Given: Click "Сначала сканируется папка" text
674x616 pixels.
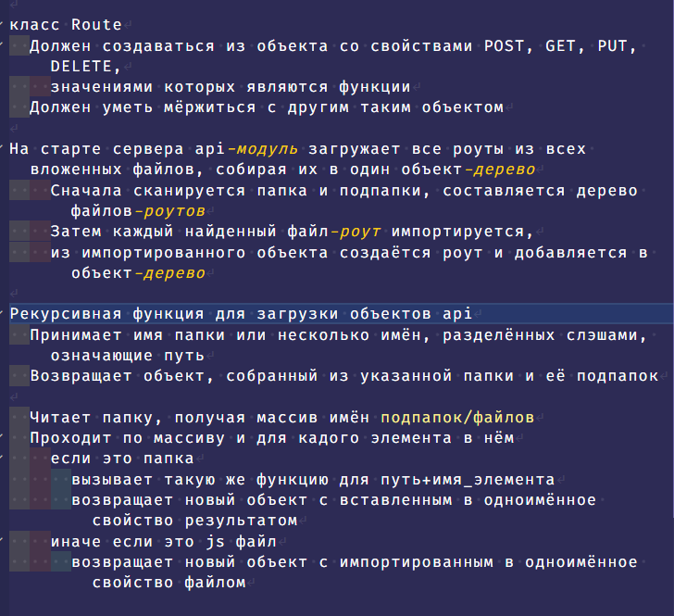Looking at the screenshot, I should 179,190.
